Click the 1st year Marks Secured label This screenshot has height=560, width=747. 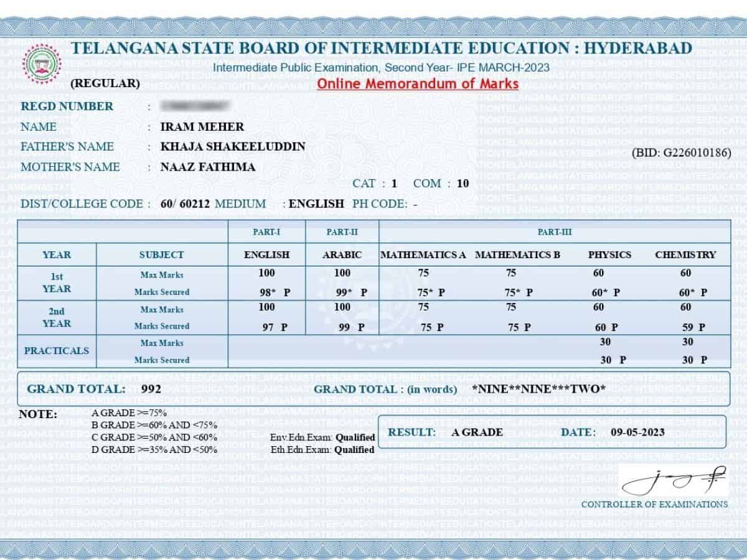pyautogui.click(x=162, y=292)
